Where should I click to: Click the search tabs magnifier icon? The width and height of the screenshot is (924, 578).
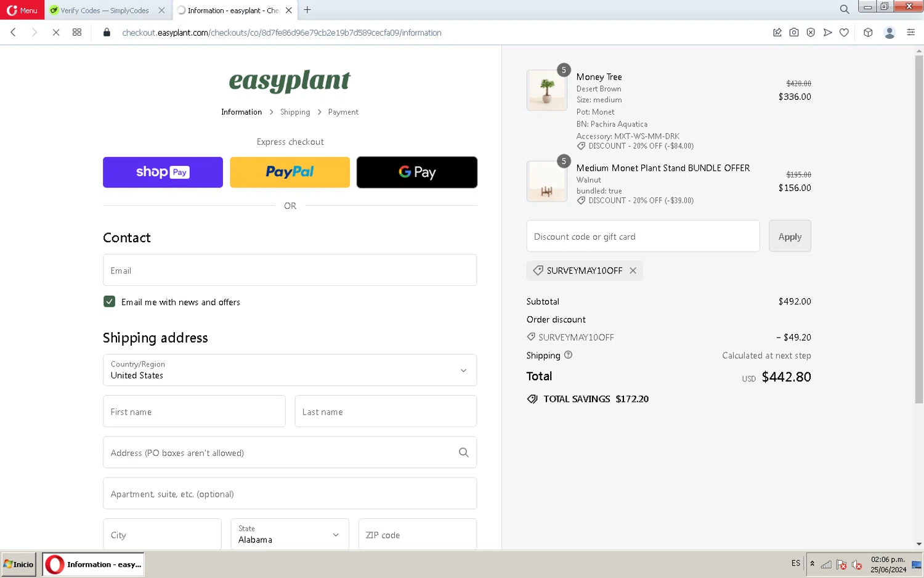tap(845, 9)
